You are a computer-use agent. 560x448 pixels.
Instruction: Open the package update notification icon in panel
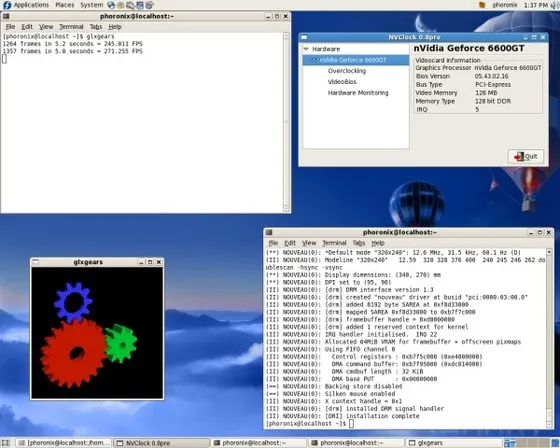pyautogui.click(x=482, y=5)
